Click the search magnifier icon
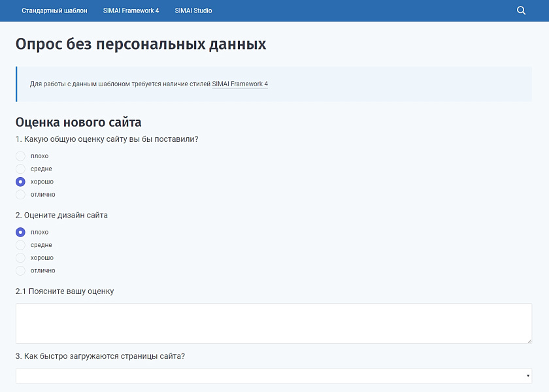The image size is (549, 392). [x=521, y=10]
